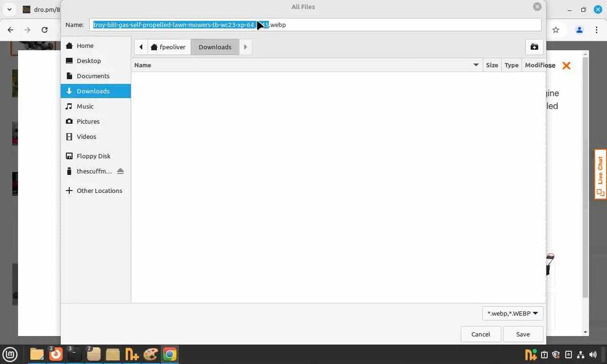Sort files by Size column

tap(492, 65)
